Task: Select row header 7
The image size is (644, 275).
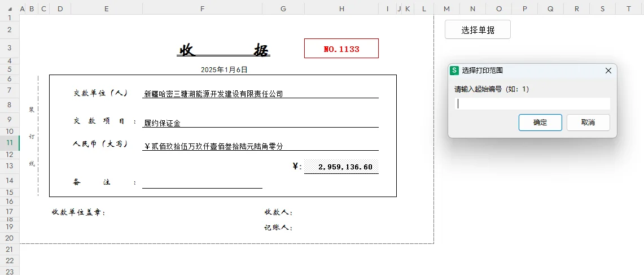Action: (10, 90)
